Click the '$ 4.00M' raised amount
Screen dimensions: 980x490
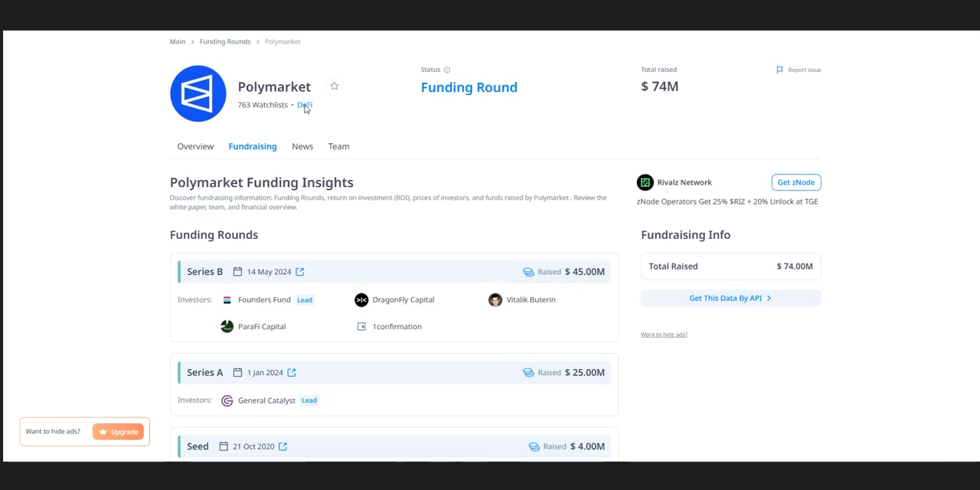tap(587, 446)
